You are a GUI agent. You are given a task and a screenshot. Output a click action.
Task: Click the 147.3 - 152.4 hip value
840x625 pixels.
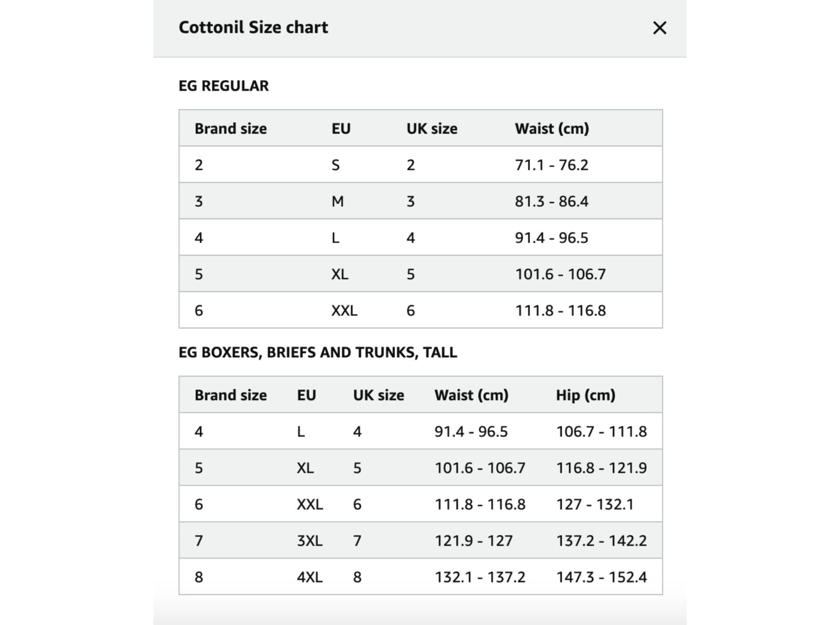click(601, 577)
